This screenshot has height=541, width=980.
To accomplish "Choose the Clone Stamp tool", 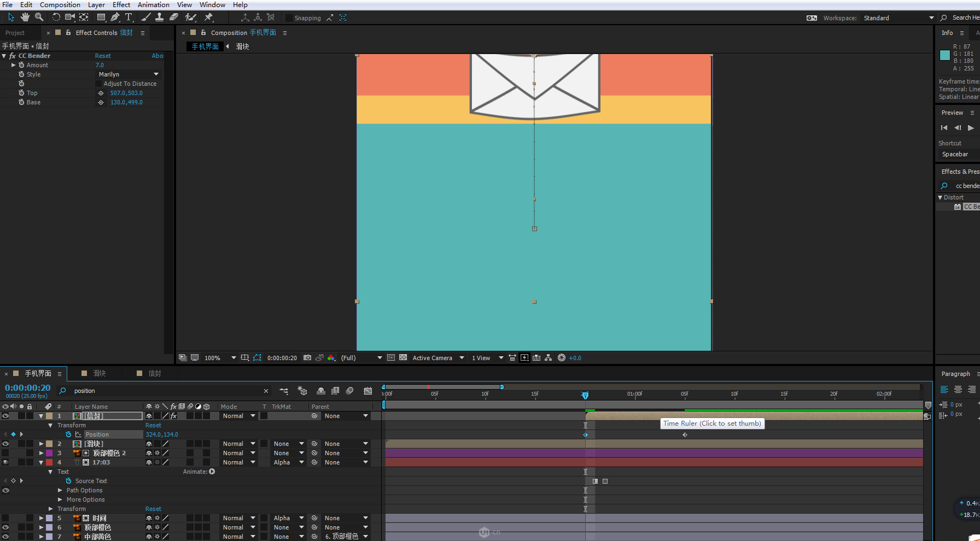I will coord(159,17).
